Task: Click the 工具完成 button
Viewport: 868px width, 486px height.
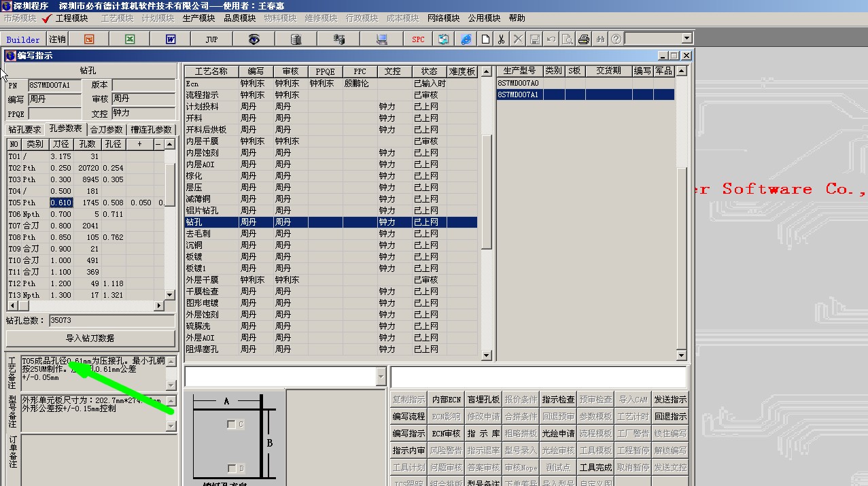Action: click(595, 468)
